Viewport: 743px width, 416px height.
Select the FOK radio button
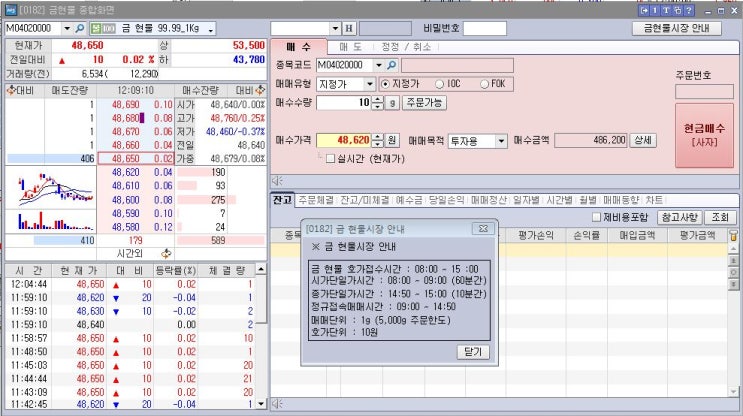(484, 84)
